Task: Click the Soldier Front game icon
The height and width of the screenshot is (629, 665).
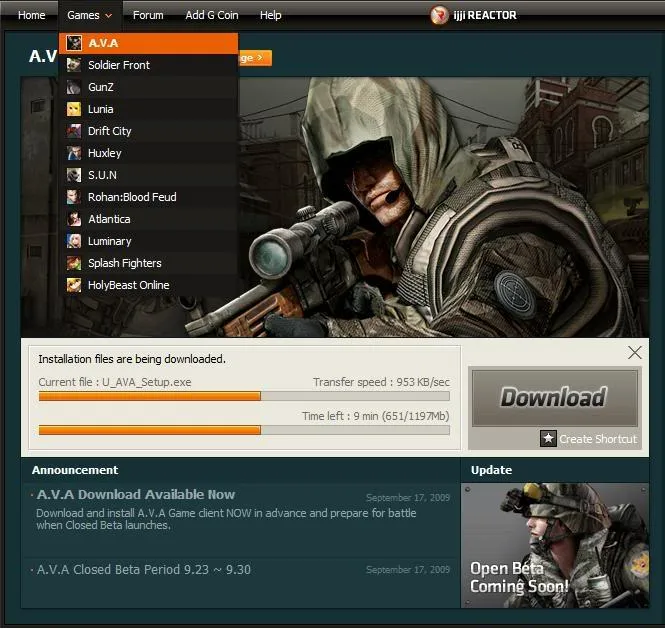Action: (x=74, y=65)
